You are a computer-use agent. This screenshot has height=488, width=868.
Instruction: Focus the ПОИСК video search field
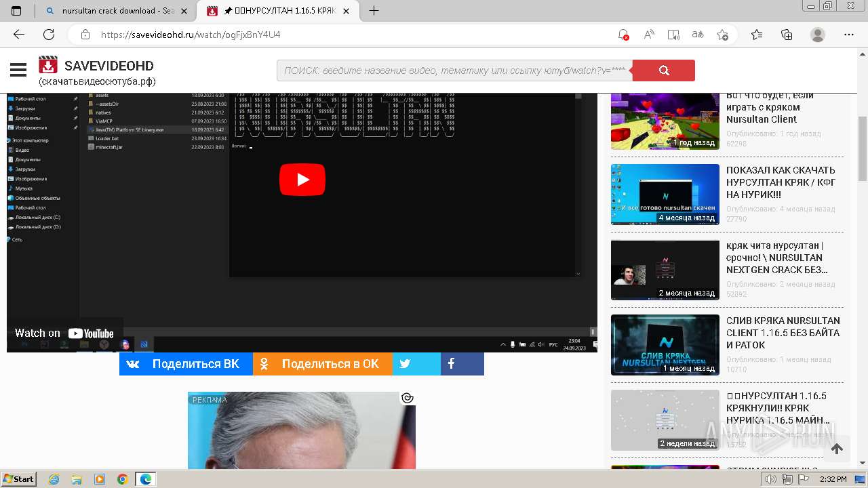coord(454,70)
